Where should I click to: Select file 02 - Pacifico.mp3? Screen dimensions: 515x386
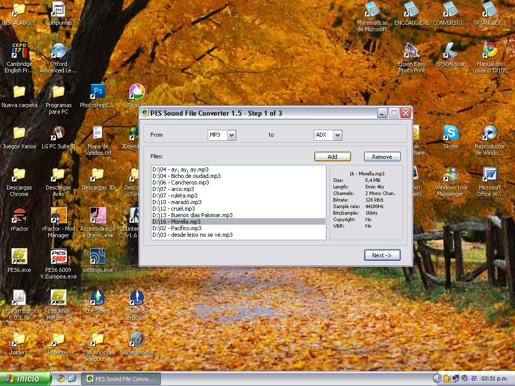[238, 228]
